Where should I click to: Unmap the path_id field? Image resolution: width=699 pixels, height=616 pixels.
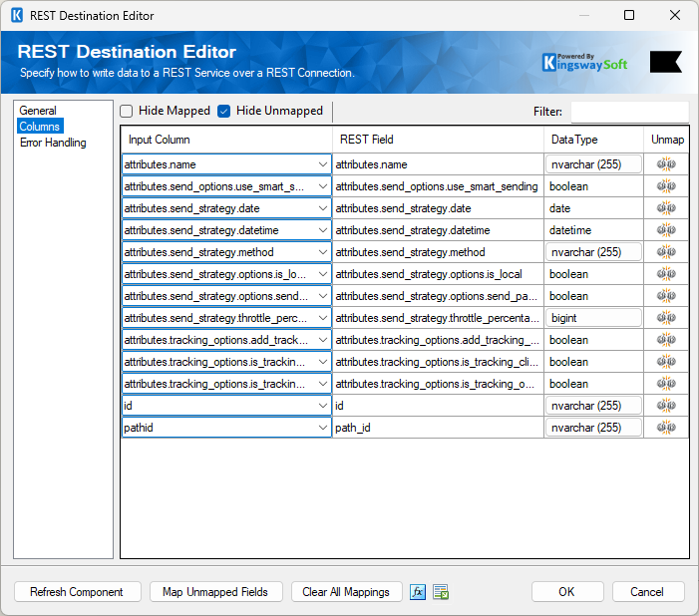(x=666, y=428)
